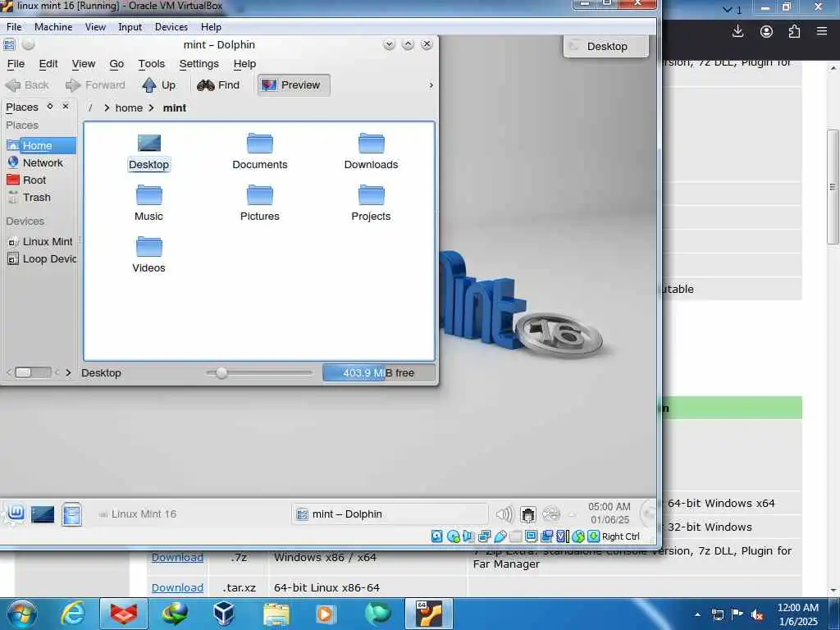The height and width of the screenshot is (630, 840).
Task: Open Dolphin's File menu
Action: click(x=16, y=64)
